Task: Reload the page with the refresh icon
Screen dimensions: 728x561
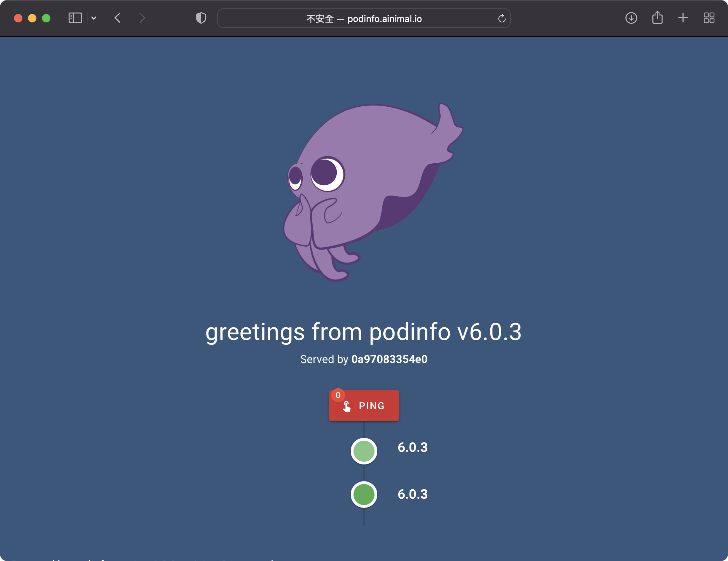Action: 502,18
